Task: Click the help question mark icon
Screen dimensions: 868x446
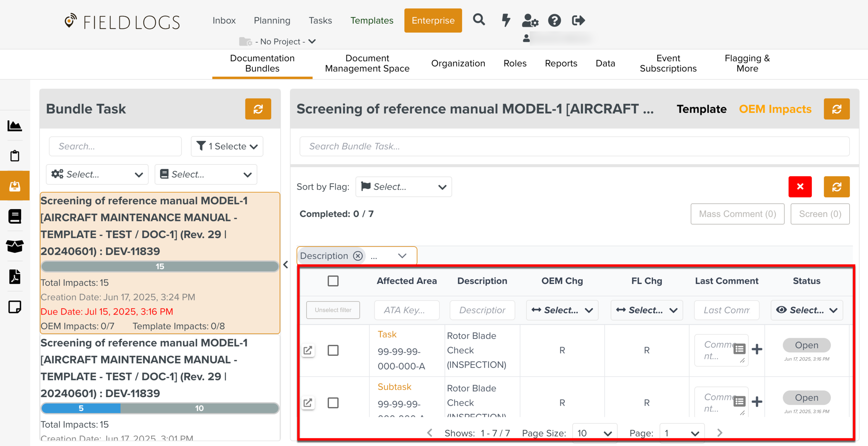Action: (x=554, y=20)
